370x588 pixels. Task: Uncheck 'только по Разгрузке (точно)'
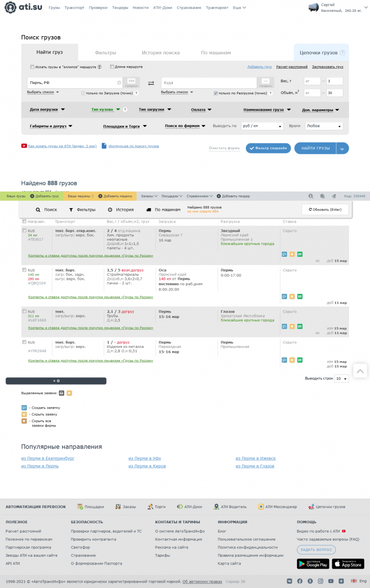click(216, 93)
